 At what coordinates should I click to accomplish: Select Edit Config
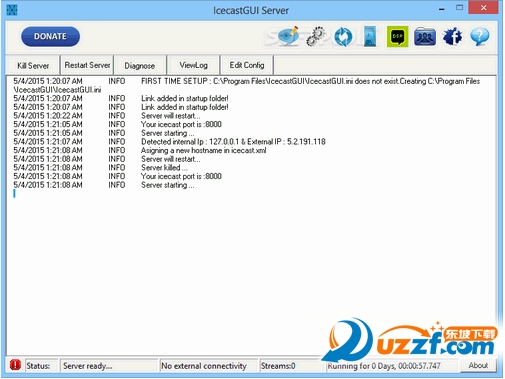click(247, 65)
